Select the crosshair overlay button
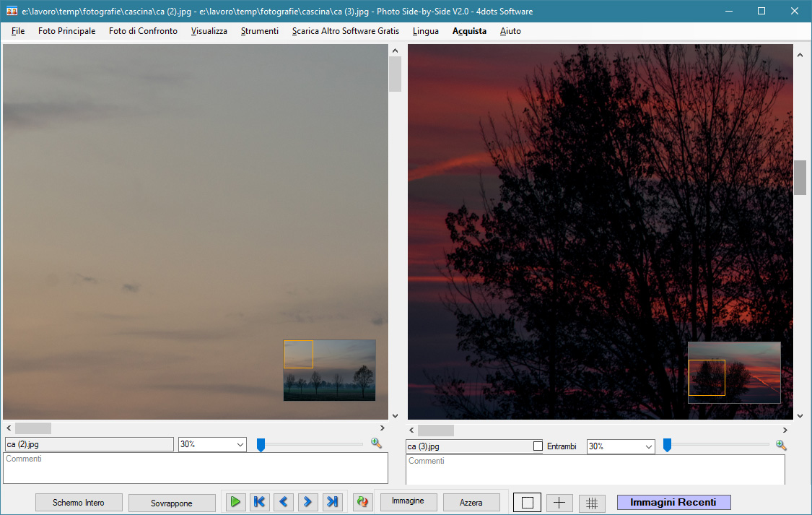The width and height of the screenshot is (812, 515). (x=559, y=503)
